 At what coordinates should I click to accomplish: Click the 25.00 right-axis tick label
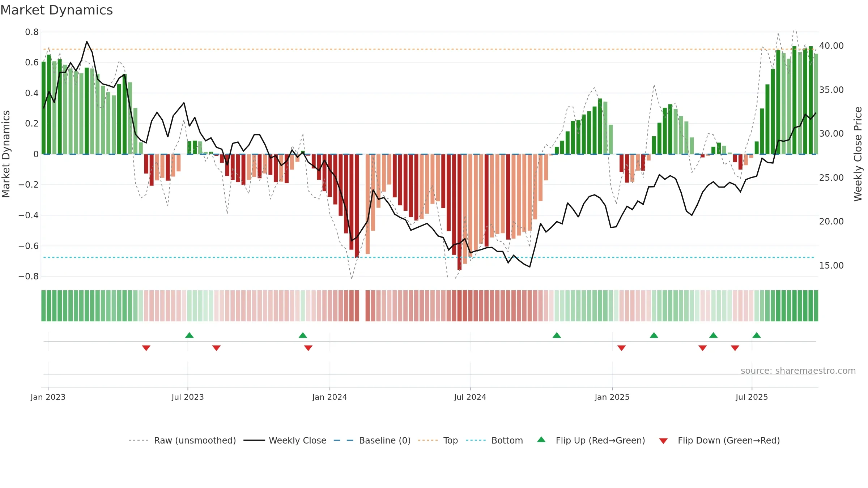[831, 178]
